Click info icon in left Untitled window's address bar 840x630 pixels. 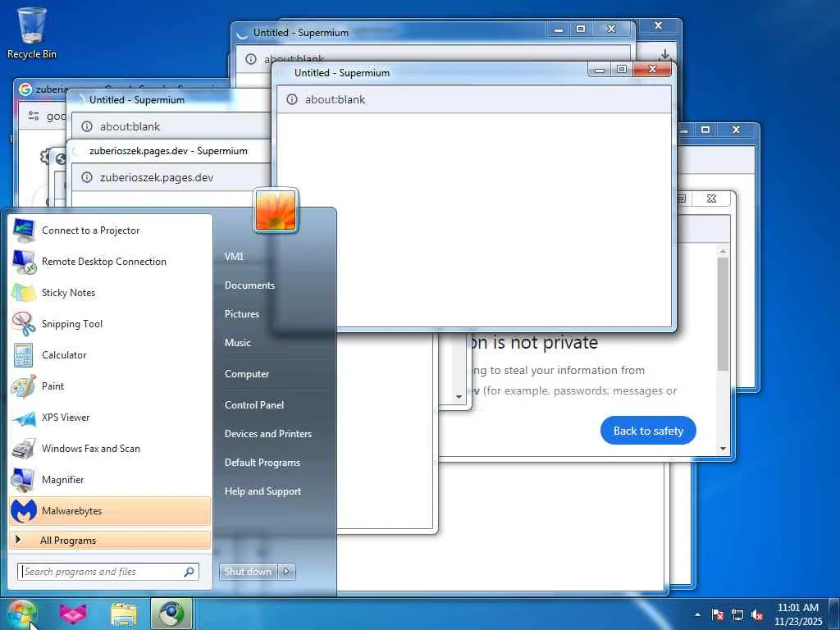[87, 126]
